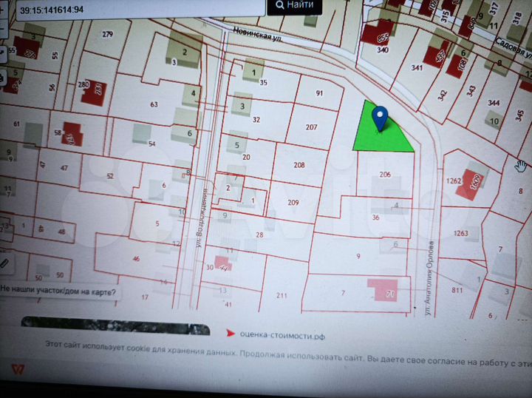This screenshot has width=532, height=398.
Task: Click 'Не нашли участок/дом на карте?' prompt
Action: tap(58, 291)
